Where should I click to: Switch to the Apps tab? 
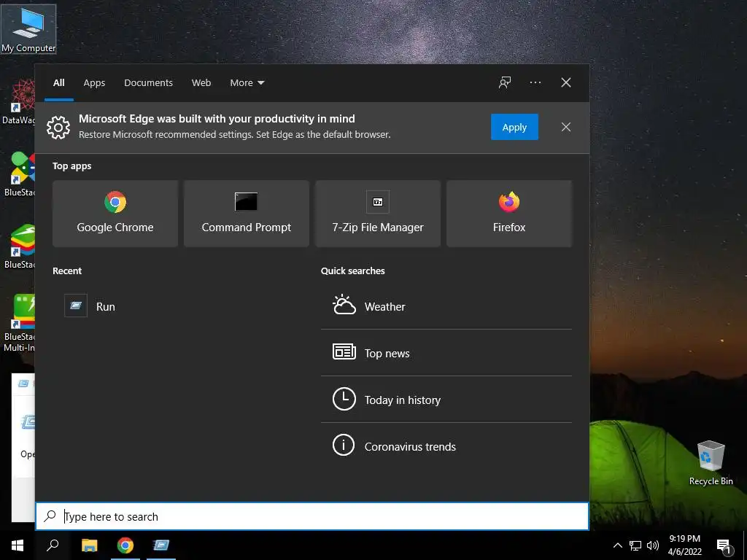tap(94, 83)
